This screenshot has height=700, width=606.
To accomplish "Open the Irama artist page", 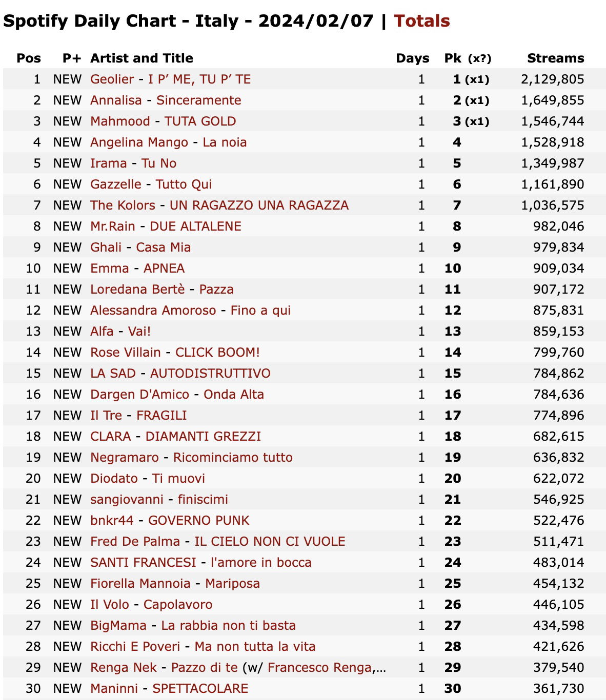I will (x=109, y=163).
